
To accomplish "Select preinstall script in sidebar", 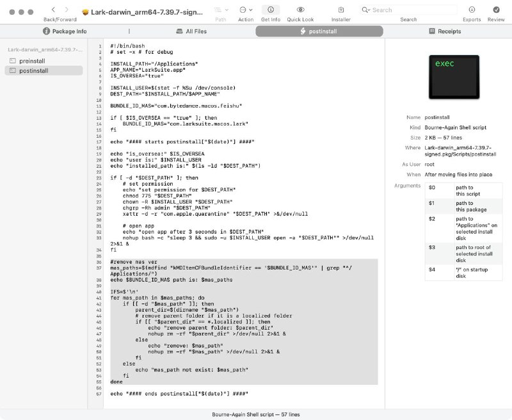I will click(44, 61).
